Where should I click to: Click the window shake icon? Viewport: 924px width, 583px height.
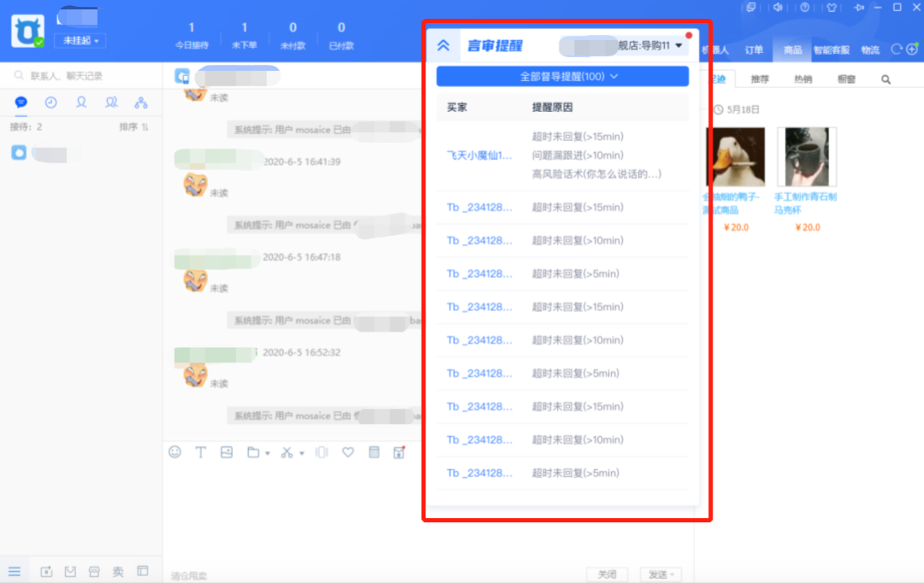(321, 452)
